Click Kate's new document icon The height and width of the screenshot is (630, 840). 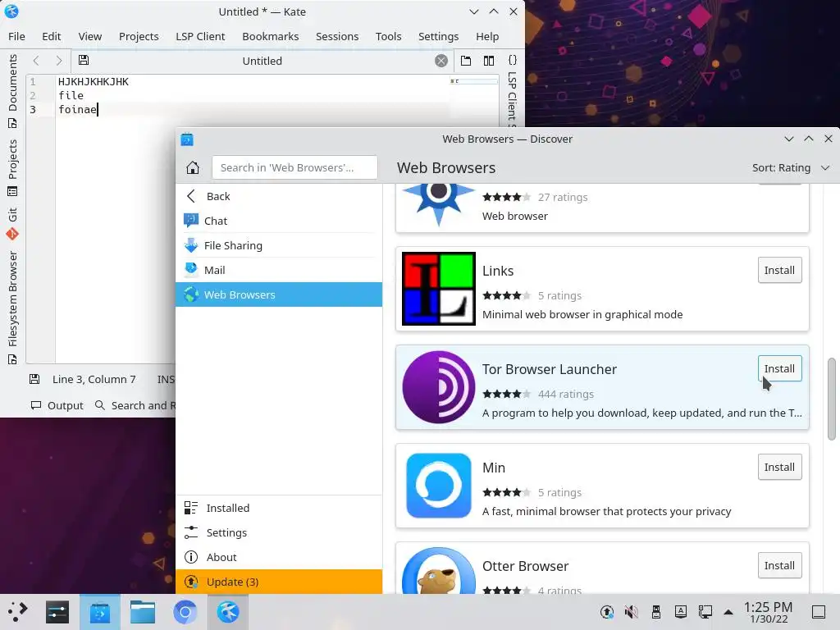pyautogui.click(x=466, y=61)
